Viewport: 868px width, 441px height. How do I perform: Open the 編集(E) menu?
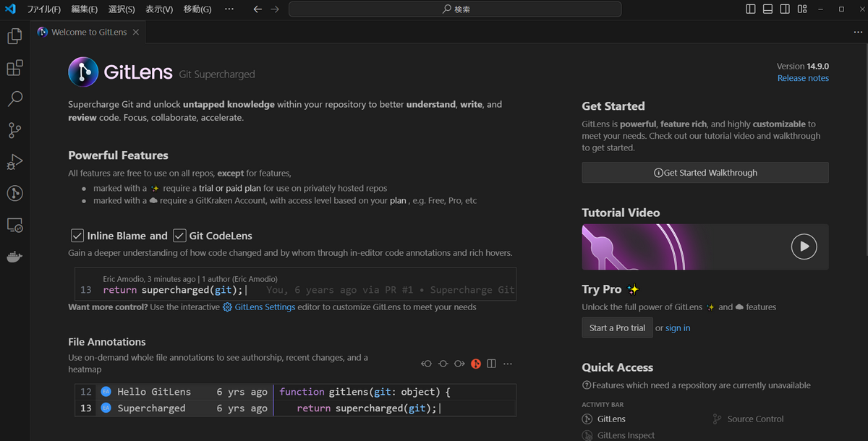click(x=85, y=9)
